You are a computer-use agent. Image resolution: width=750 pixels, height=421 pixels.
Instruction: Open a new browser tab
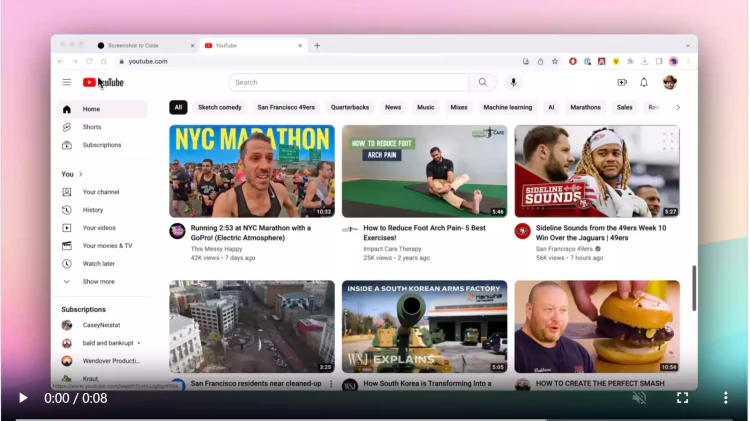pyautogui.click(x=317, y=45)
